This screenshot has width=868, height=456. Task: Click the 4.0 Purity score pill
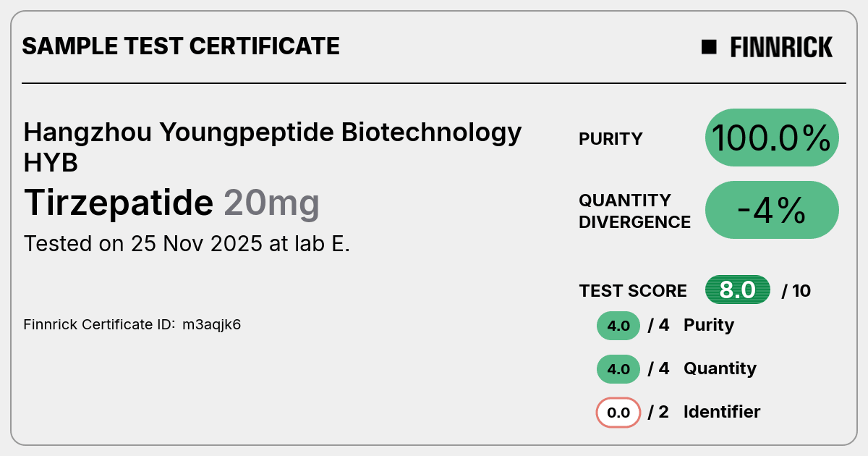[618, 326]
